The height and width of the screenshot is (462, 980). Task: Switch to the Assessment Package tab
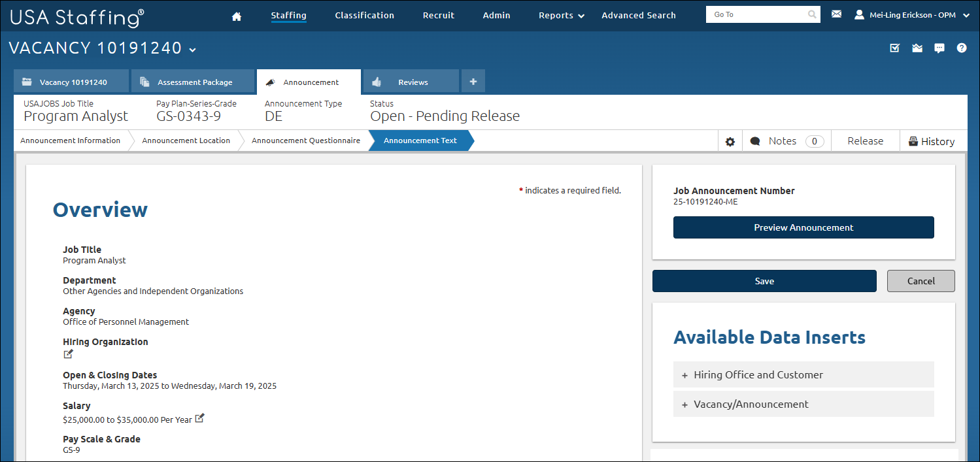pyautogui.click(x=193, y=82)
